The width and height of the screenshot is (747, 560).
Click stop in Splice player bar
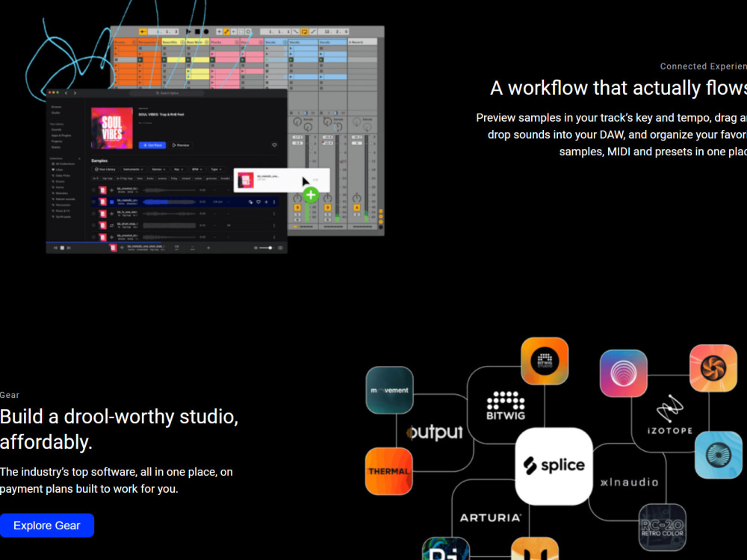tap(62, 248)
